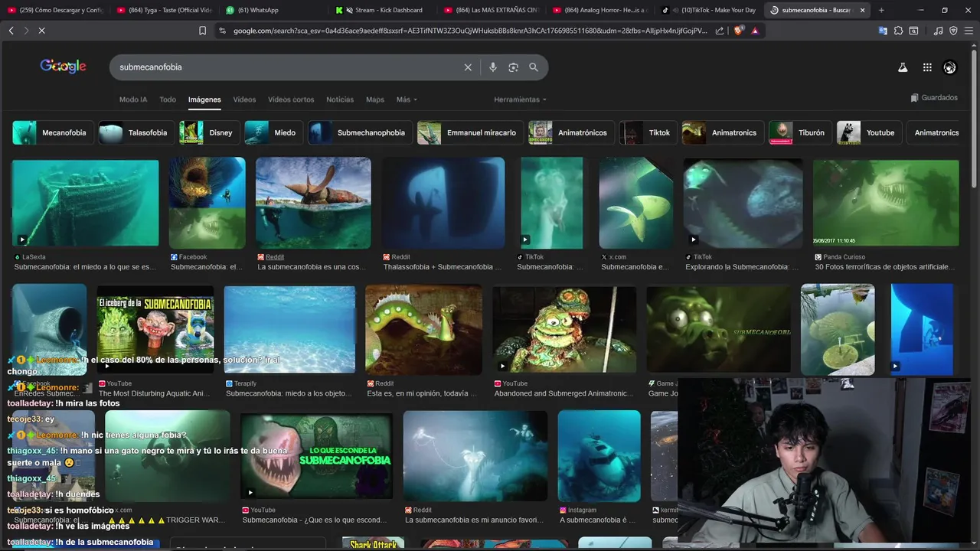
Task: Open the Google apps grid
Action: click(x=927, y=67)
